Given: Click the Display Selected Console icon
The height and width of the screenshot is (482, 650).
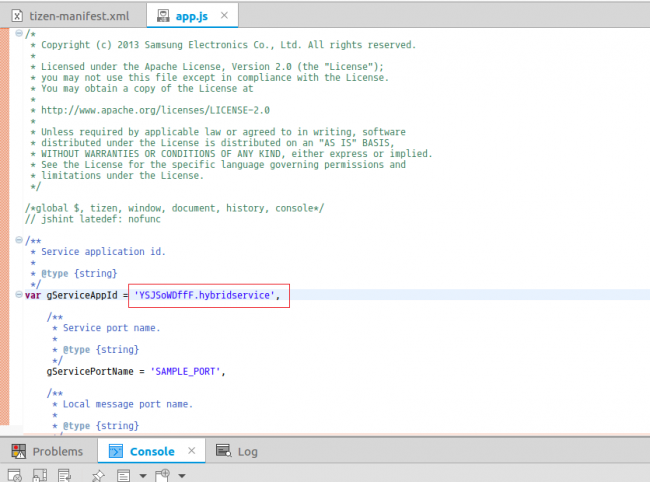Looking at the screenshot, I should pyautogui.click(x=123, y=476).
